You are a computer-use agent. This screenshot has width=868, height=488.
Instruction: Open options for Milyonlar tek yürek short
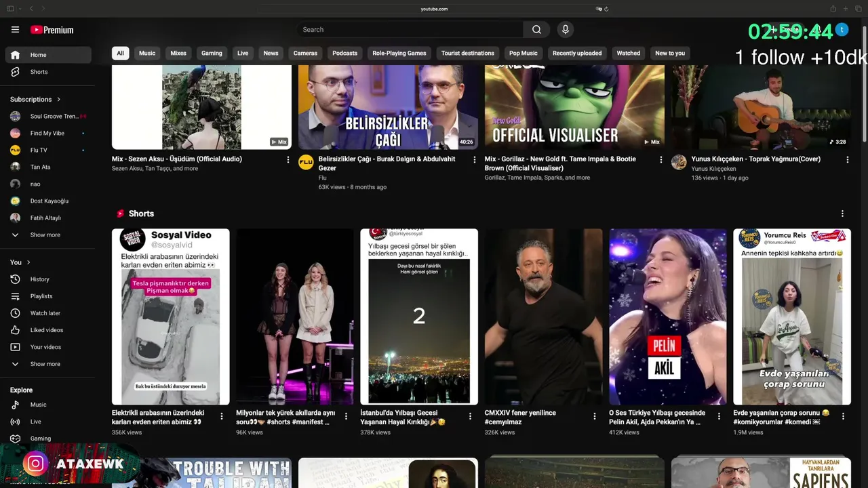pyautogui.click(x=346, y=416)
